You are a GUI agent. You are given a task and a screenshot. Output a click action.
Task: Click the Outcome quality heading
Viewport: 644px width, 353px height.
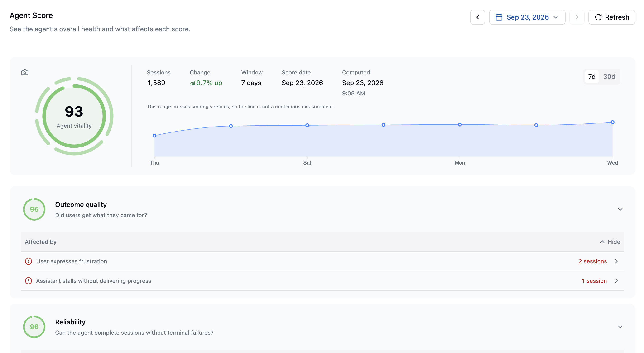point(81,204)
